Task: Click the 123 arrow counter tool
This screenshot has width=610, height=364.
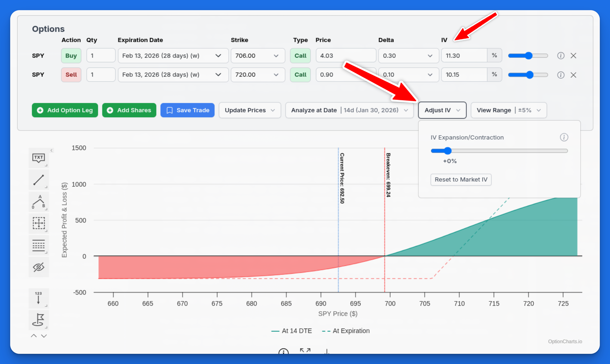Action: coord(39,298)
